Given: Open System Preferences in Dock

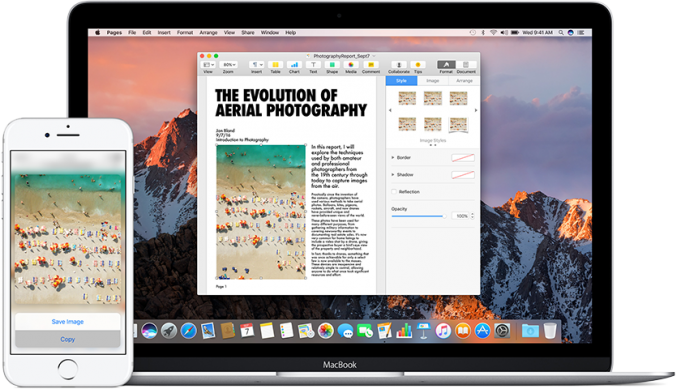Looking at the screenshot, I should (502, 331).
